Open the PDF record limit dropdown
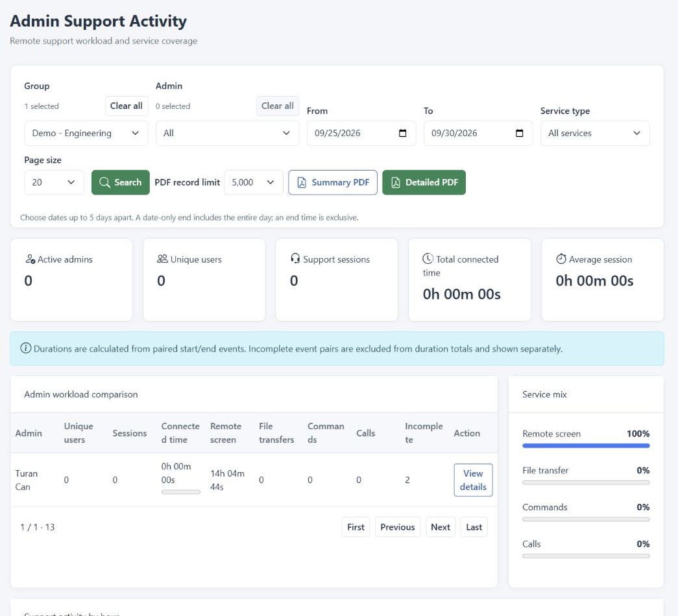The height and width of the screenshot is (616, 678). point(254,182)
